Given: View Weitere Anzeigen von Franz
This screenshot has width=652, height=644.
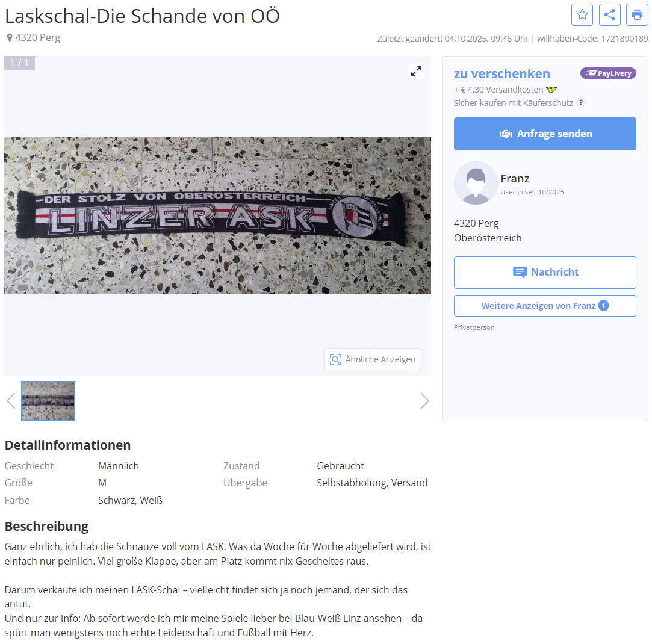Looking at the screenshot, I should coord(545,306).
